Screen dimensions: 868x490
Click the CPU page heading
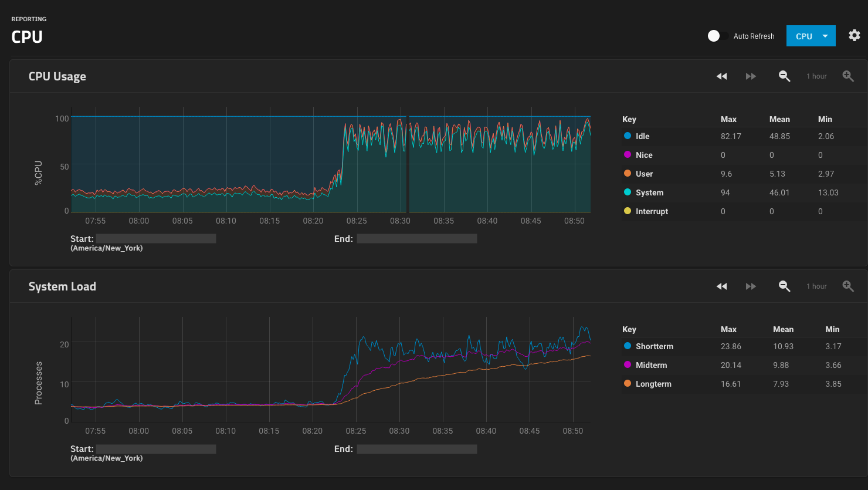click(27, 37)
